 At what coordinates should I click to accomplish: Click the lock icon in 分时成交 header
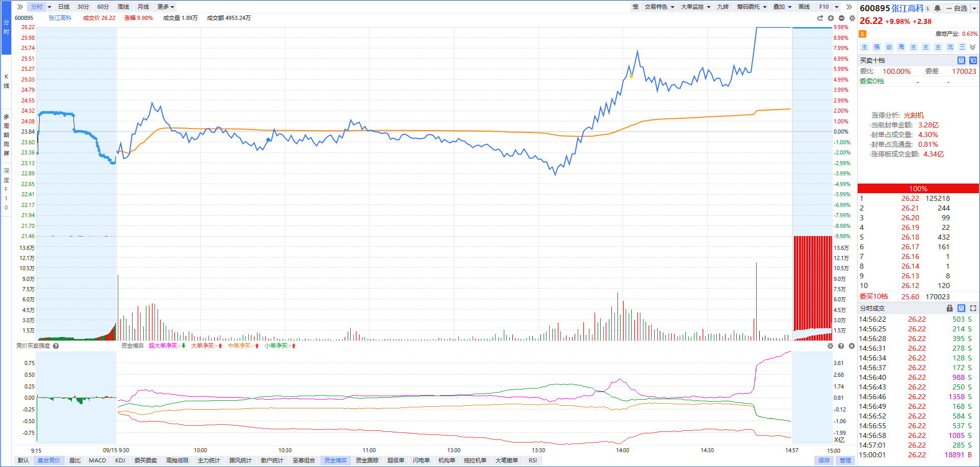949,308
